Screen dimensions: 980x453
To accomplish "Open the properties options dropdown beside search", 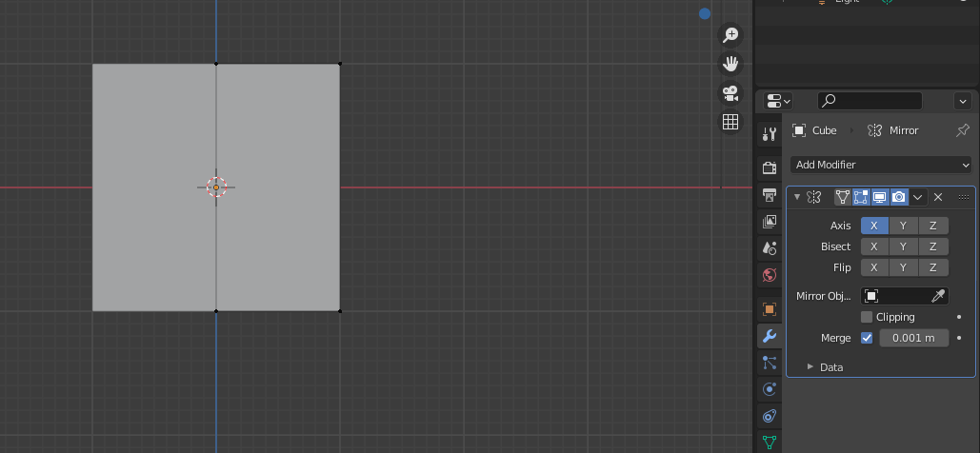I will click(963, 101).
